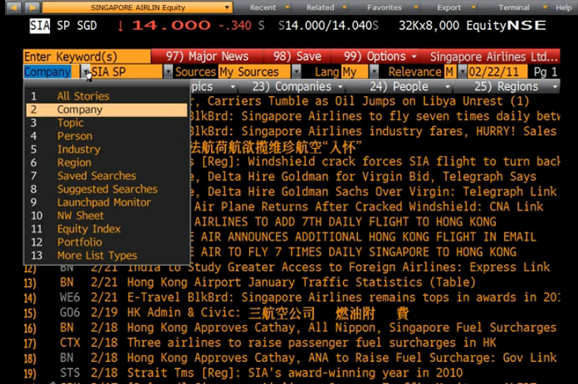Open story Windshield crack forces SIA flight
Viewport: 578px width, 384px height.
pos(375,161)
